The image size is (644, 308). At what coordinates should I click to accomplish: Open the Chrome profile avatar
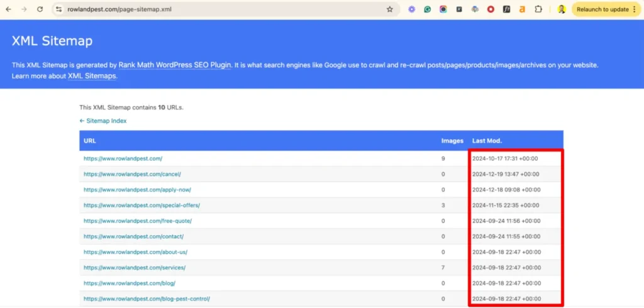coord(562,9)
